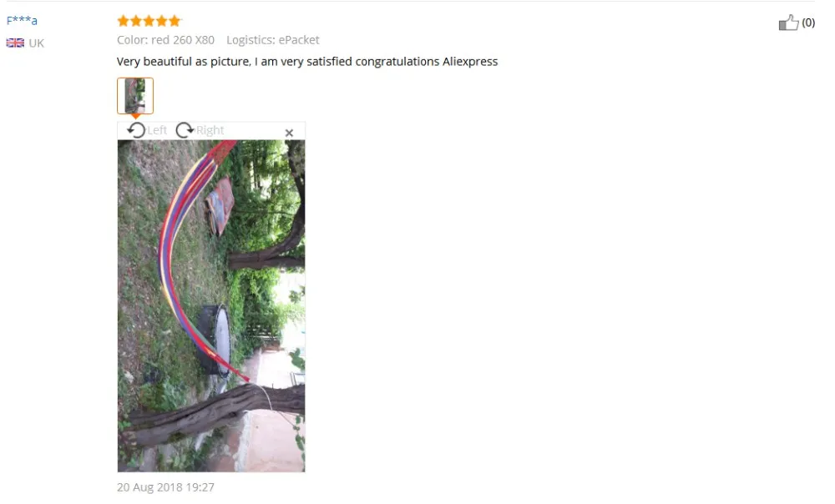The height and width of the screenshot is (504, 835).
Task: Click the third orange rating star
Action: (x=149, y=21)
